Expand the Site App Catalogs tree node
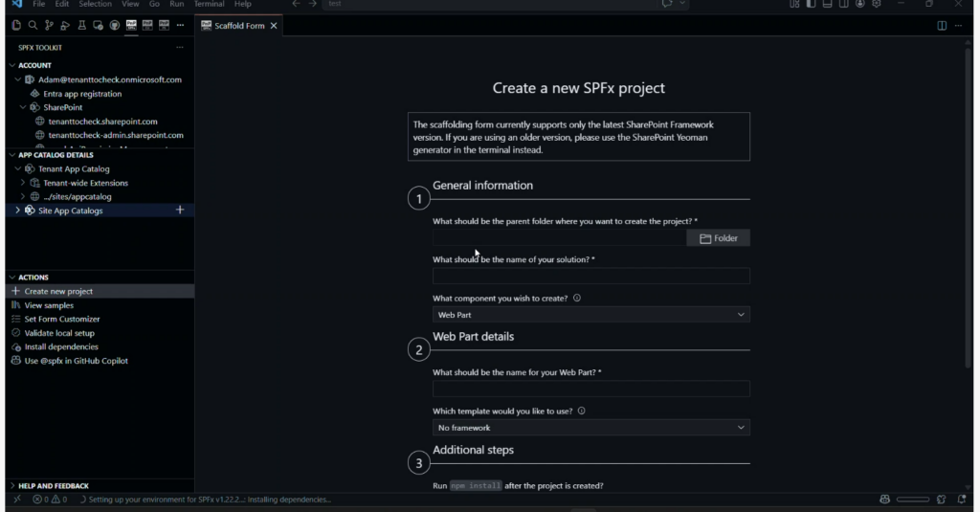 coord(17,211)
